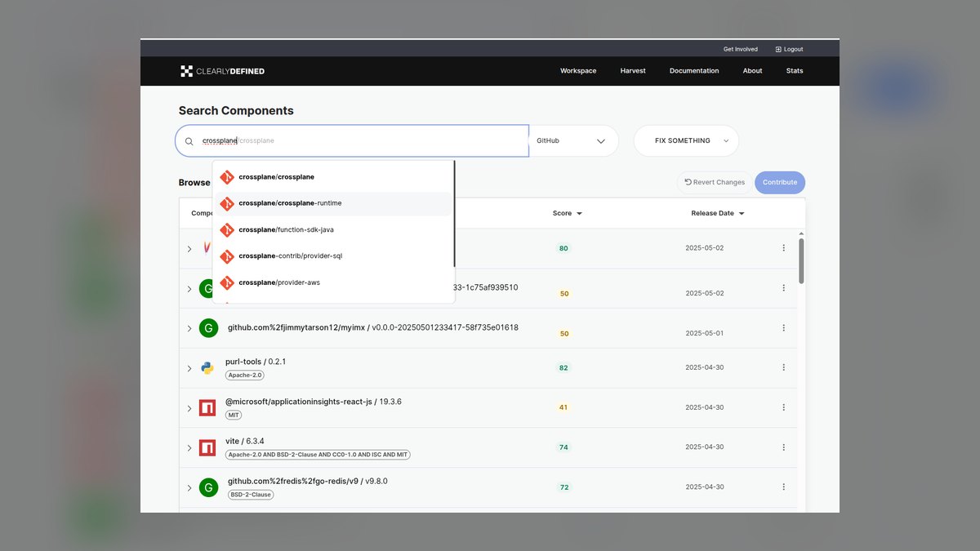The width and height of the screenshot is (980, 551).
Task: Click the 2025-05-01 release date
Action: coord(705,333)
